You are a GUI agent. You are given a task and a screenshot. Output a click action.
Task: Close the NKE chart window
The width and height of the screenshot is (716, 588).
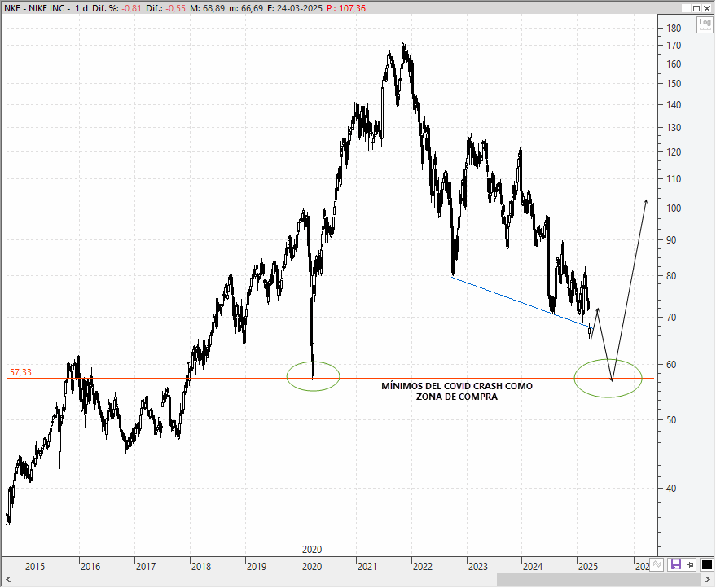pyautogui.click(x=707, y=8)
